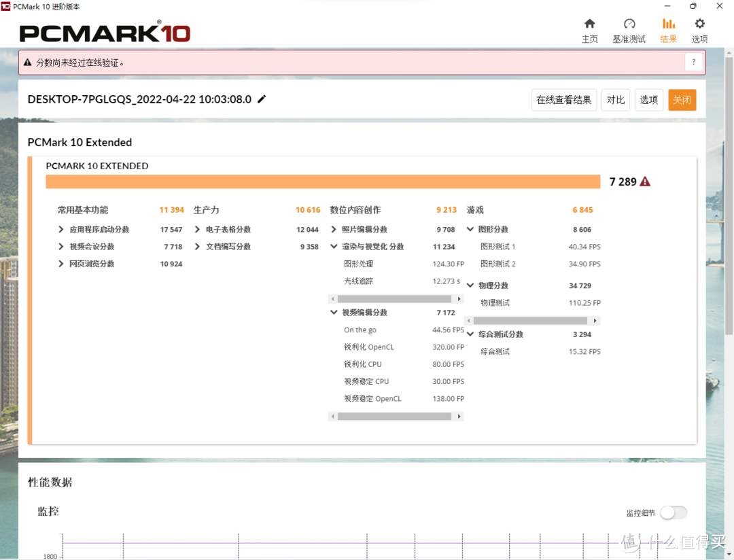
Task: Expand the Web Browsing score (网页浏览分数)
Action: [61, 264]
